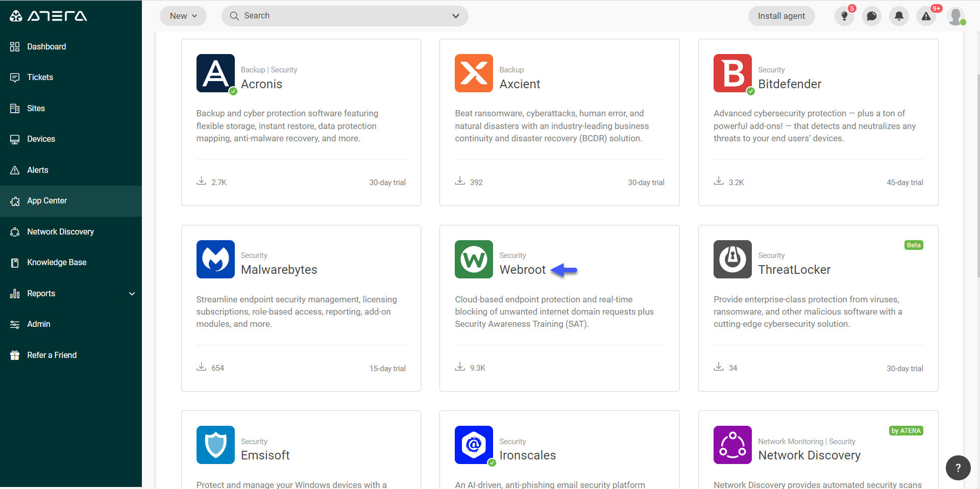980x489 pixels.
Task: Open the help question mark button
Action: coord(959,468)
